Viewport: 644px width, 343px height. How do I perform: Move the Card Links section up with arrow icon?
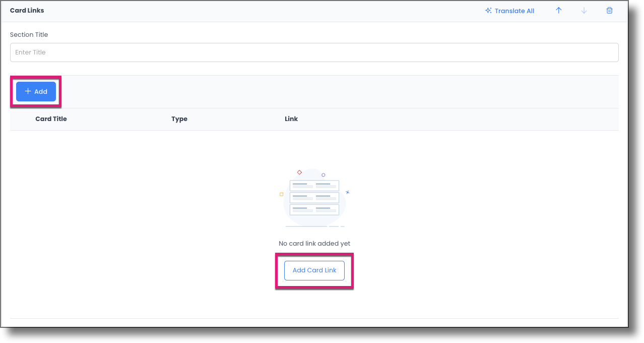pyautogui.click(x=559, y=10)
